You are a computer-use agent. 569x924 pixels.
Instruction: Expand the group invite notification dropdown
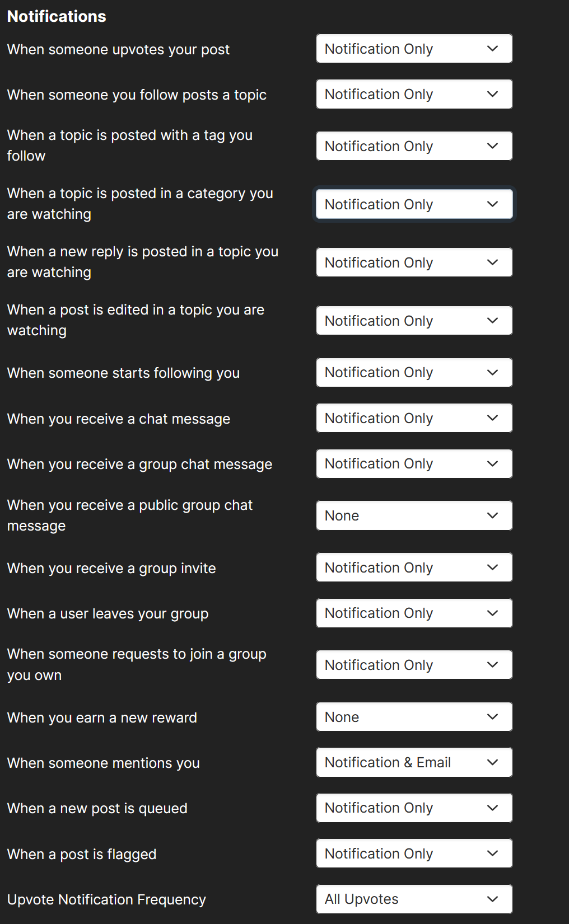click(414, 567)
